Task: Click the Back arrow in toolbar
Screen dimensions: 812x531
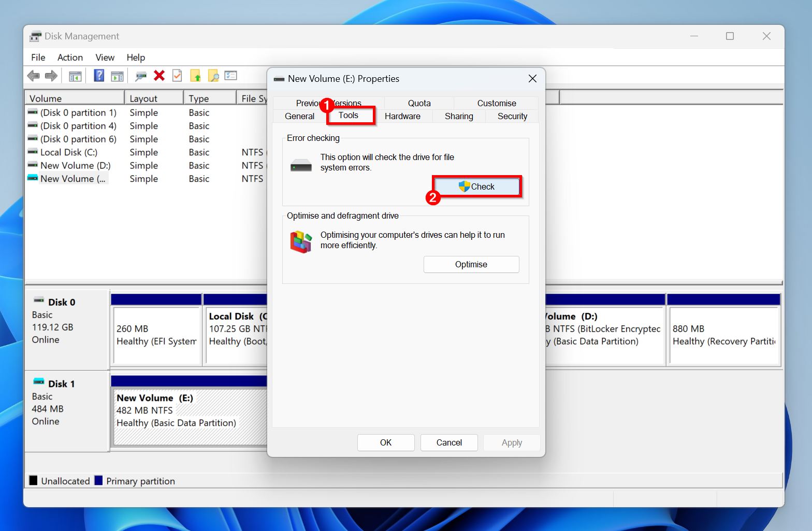Action: [x=34, y=76]
